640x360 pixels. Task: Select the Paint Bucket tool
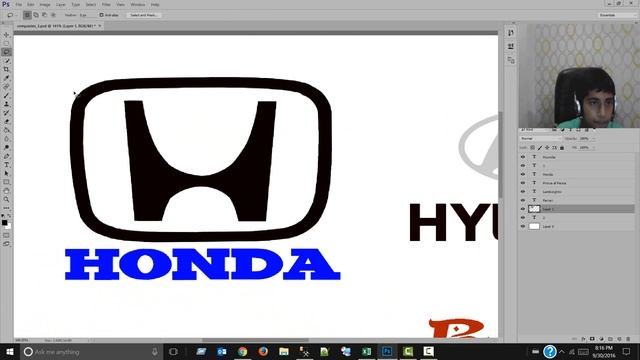point(6,130)
